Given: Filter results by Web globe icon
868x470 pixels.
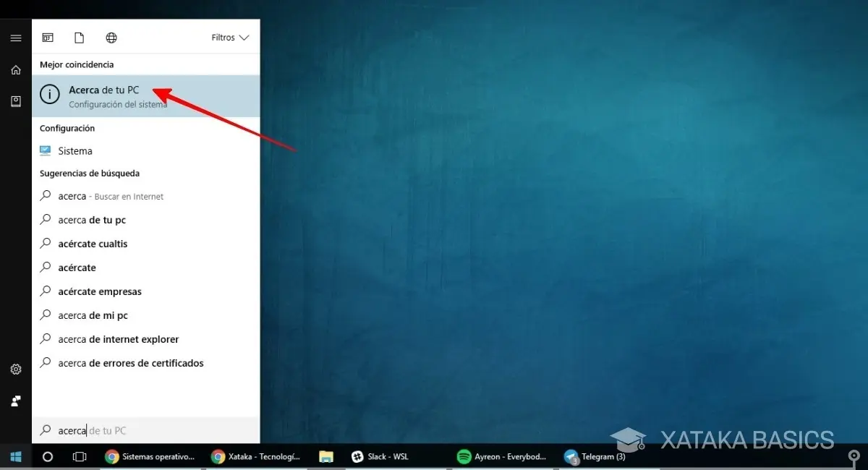Looking at the screenshot, I should (111, 38).
